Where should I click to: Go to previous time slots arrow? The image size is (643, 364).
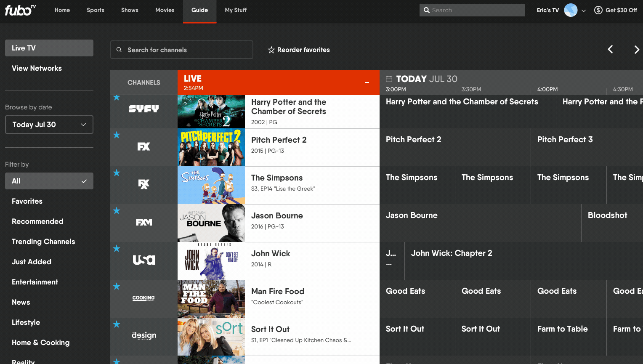click(610, 50)
